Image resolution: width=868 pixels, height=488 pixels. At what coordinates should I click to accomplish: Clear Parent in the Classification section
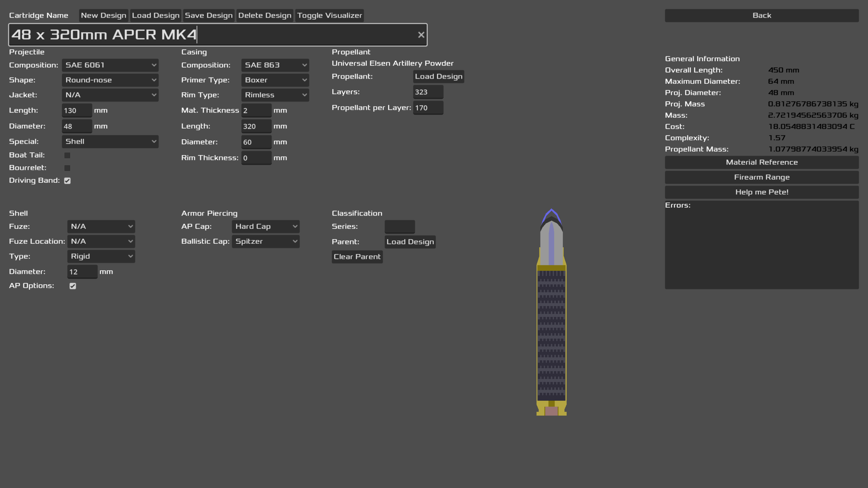pyautogui.click(x=357, y=256)
